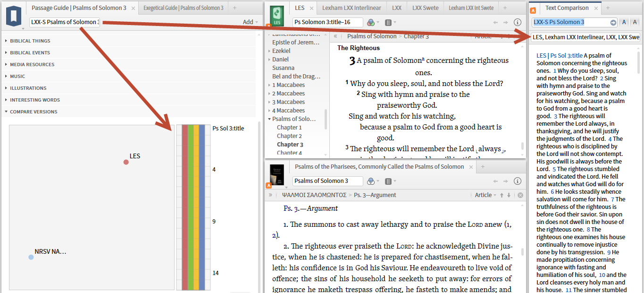
Task: Jump to previous article in the Pharisees panel
Action: (x=502, y=195)
